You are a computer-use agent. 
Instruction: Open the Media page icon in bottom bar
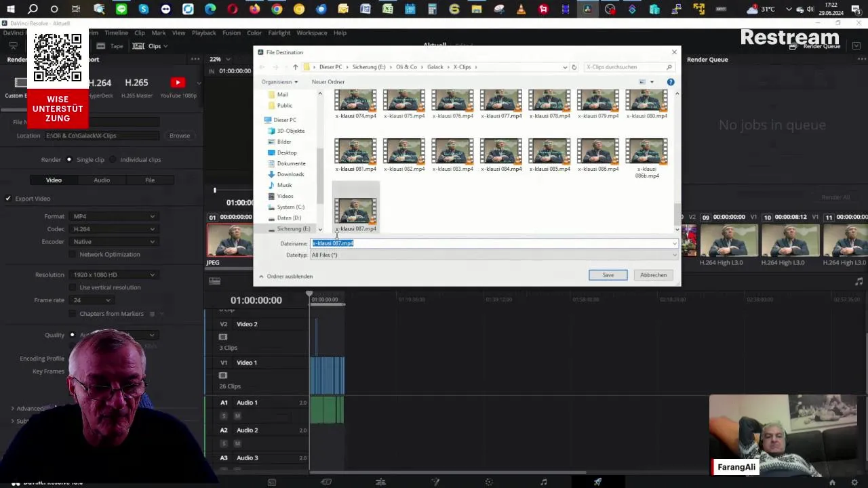(272, 483)
